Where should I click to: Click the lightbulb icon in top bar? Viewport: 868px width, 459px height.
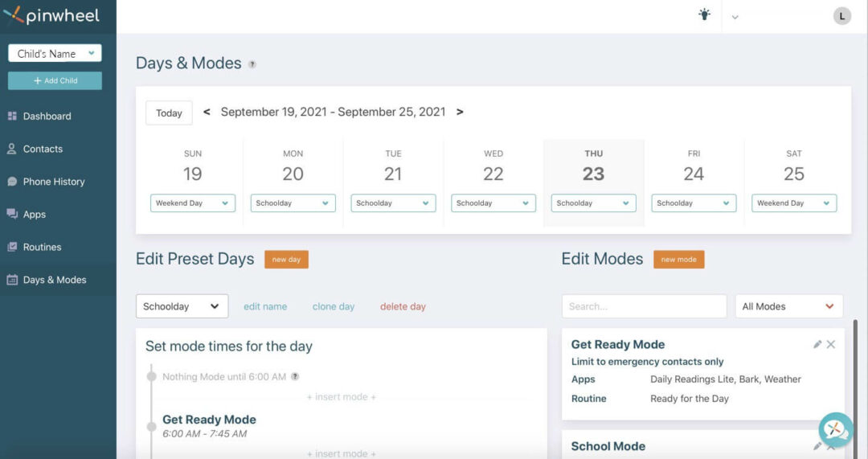pos(705,14)
